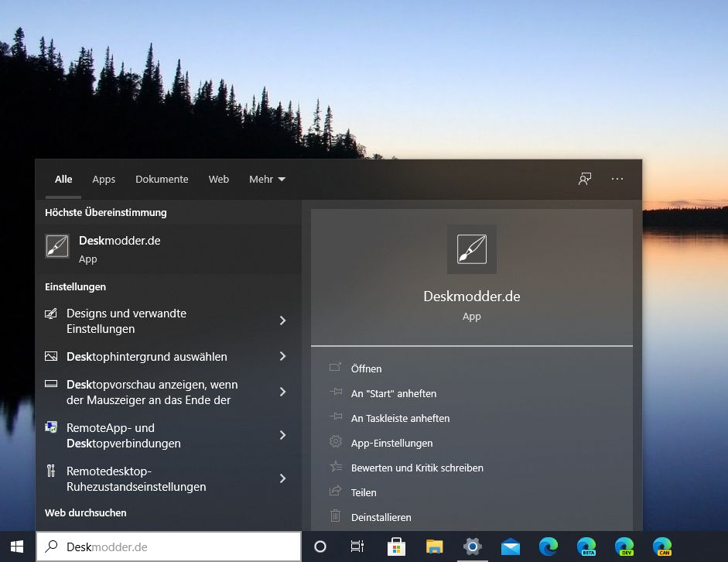Launch Microsoft Edge stable from taskbar
This screenshot has width=728, height=562.
point(549,547)
